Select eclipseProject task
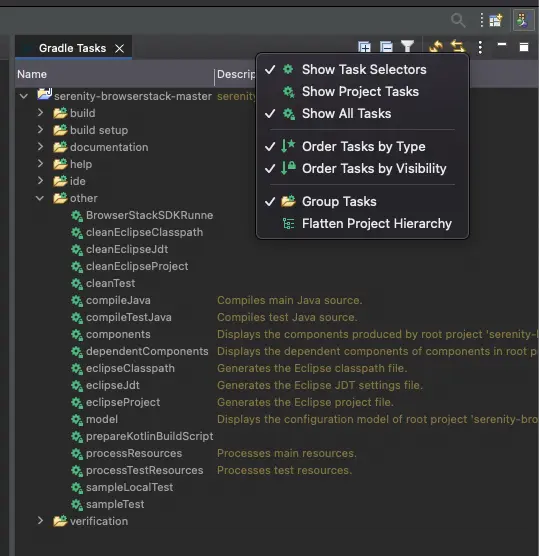This screenshot has height=556, width=539. (x=123, y=403)
